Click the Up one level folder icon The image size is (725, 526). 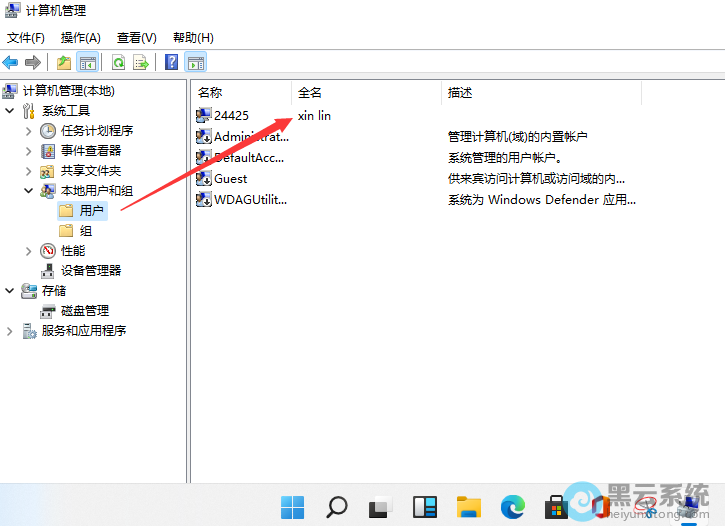tap(64, 62)
